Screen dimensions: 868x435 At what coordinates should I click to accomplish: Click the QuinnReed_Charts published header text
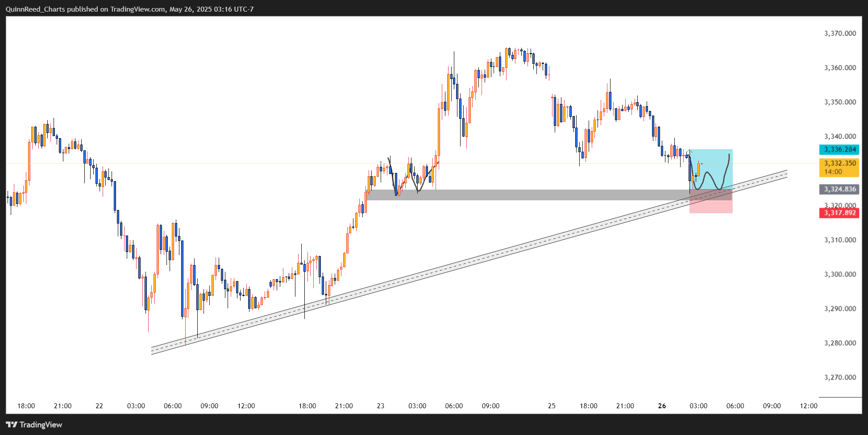click(x=129, y=9)
